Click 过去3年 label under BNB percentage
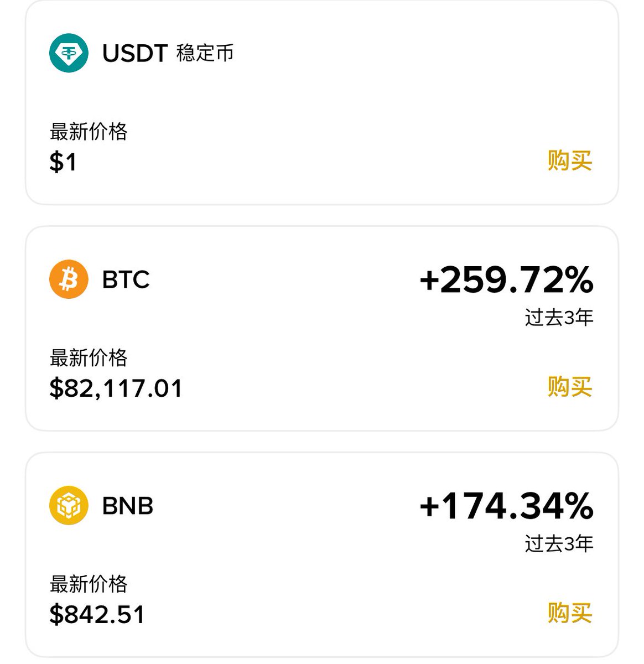This screenshot has height=664, width=644. click(x=559, y=544)
